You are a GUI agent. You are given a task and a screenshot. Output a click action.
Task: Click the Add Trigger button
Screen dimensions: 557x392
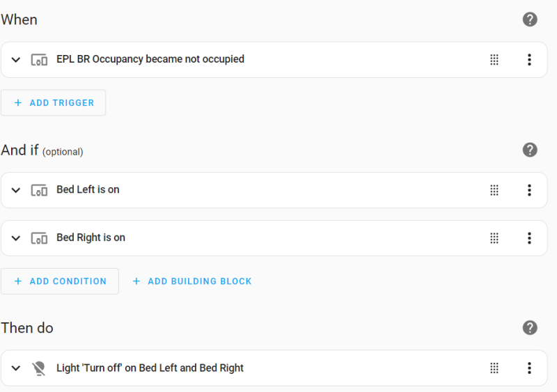pyautogui.click(x=54, y=102)
